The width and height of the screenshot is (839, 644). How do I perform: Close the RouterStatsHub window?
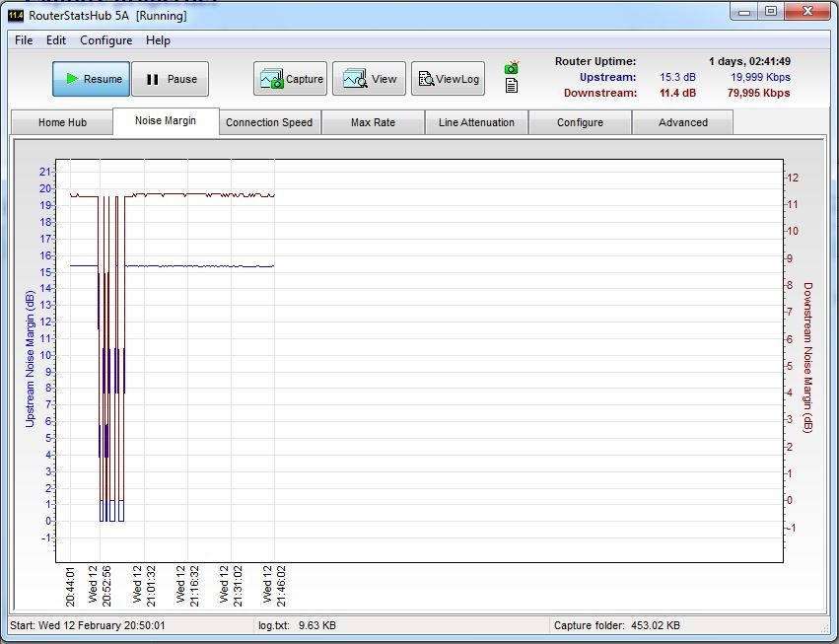point(807,12)
